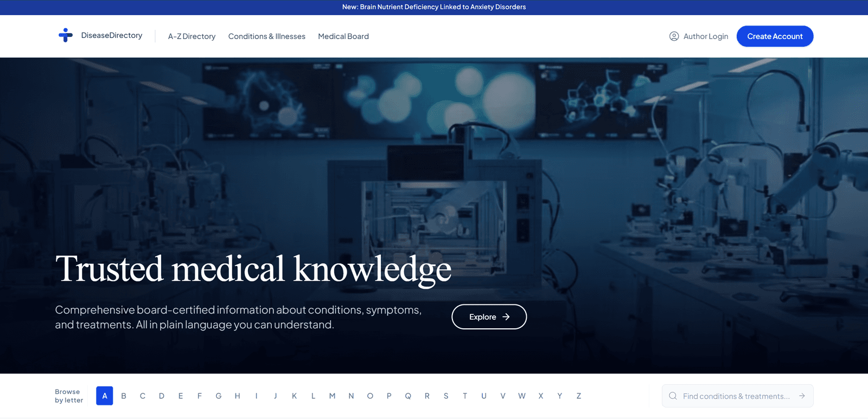868x420 pixels.
Task: Browse conditions starting with W
Action: point(522,396)
